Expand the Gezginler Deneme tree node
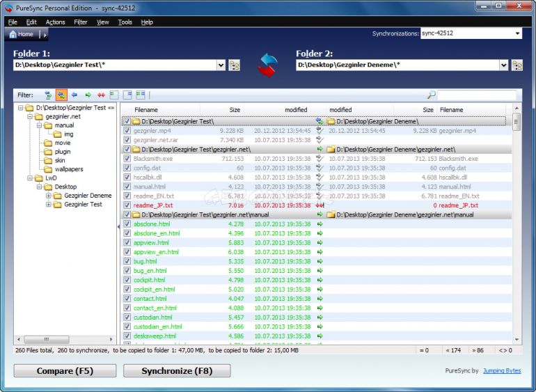 point(49,196)
